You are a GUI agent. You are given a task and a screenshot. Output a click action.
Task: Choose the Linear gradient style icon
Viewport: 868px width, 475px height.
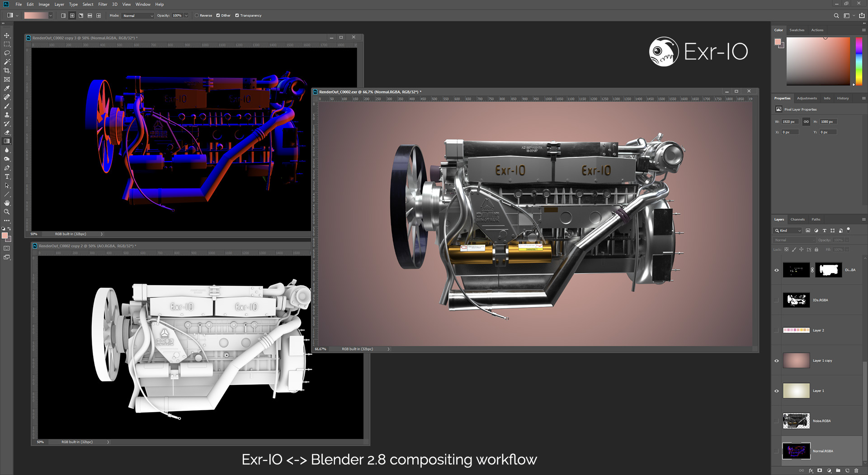point(63,15)
